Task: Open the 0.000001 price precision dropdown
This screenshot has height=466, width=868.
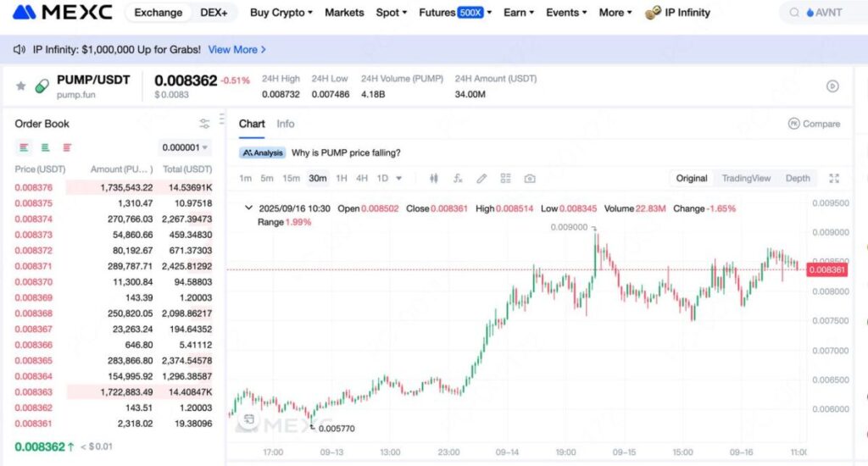Action: (x=185, y=147)
